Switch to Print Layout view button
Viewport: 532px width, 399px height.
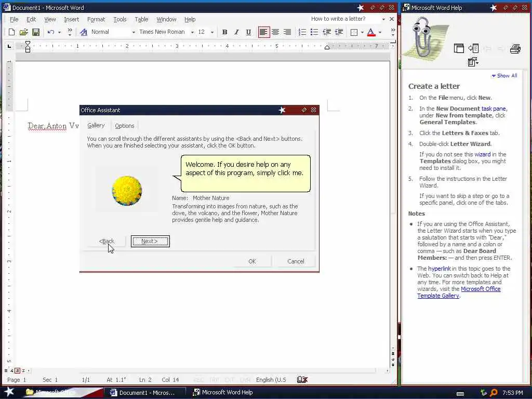pos(17,370)
